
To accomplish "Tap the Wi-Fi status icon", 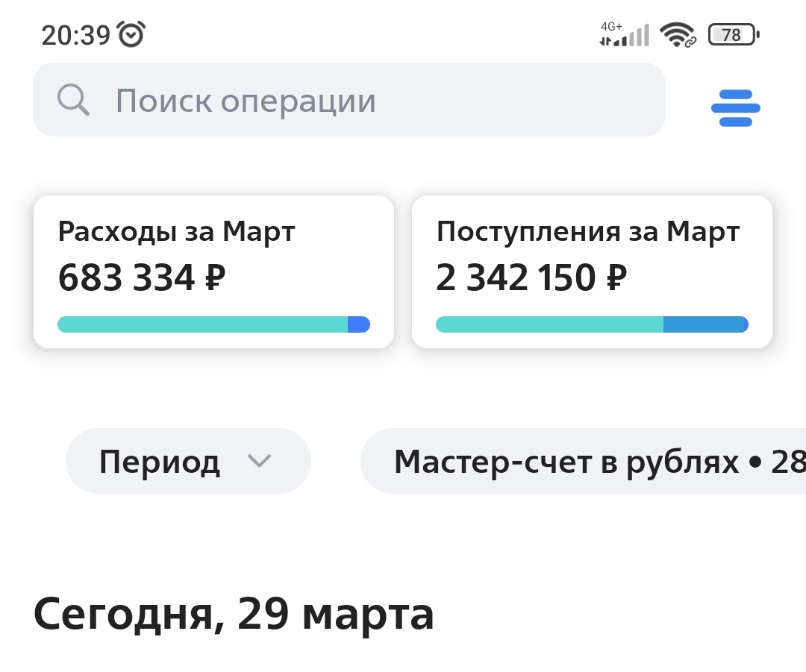I will (678, 34).
